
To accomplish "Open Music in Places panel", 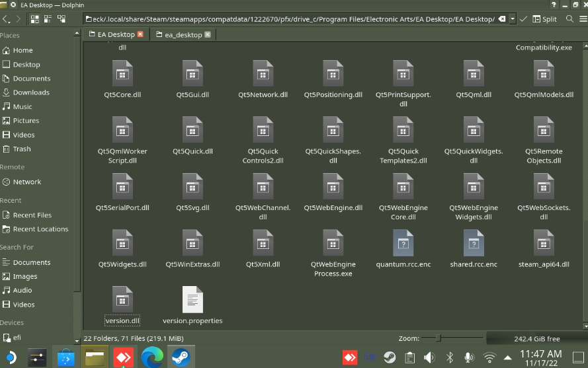I will (x=22, y=106).
